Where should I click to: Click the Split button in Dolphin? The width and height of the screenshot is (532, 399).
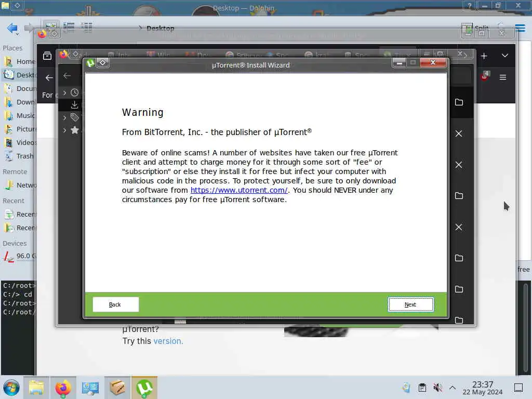(475, 28)
